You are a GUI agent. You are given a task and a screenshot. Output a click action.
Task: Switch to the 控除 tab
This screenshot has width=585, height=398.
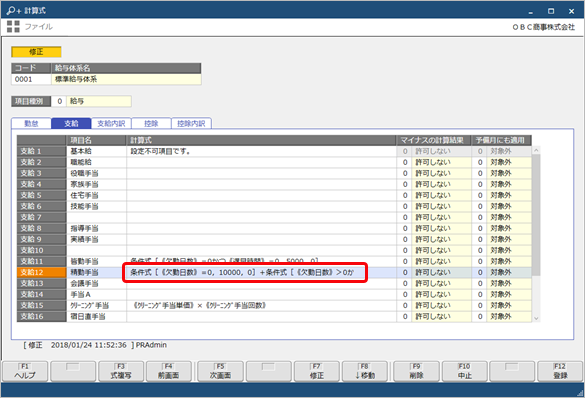pos(151,123)
